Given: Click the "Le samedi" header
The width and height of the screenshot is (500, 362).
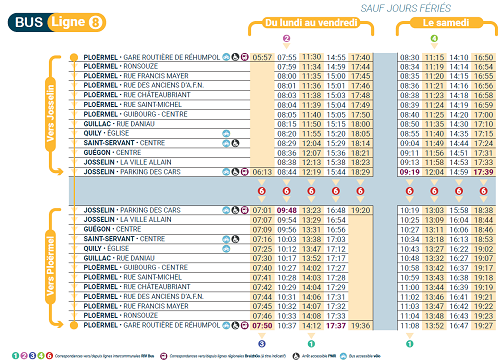Looking at the screenshot, I should [446, 23].
